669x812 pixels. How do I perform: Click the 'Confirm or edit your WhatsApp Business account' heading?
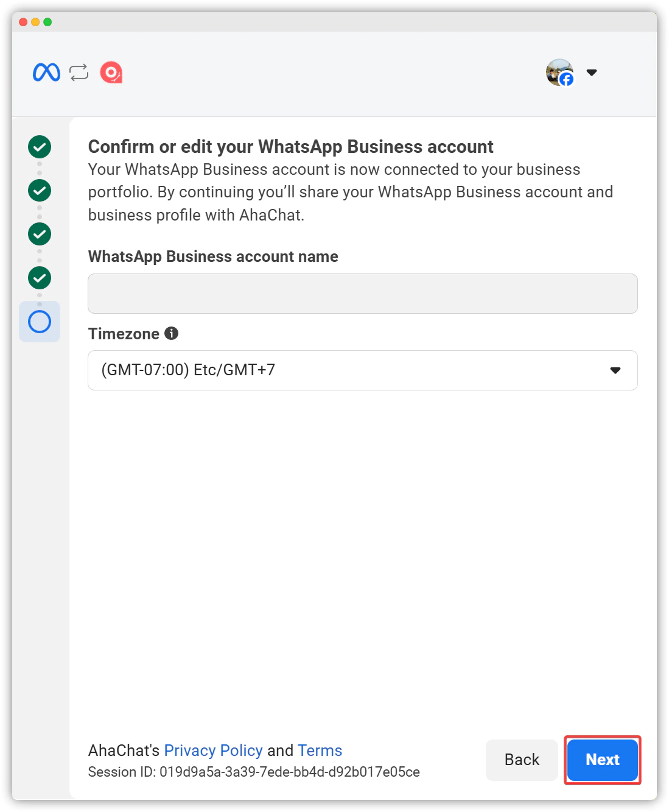pyautogui.click(x=290, y=147)
